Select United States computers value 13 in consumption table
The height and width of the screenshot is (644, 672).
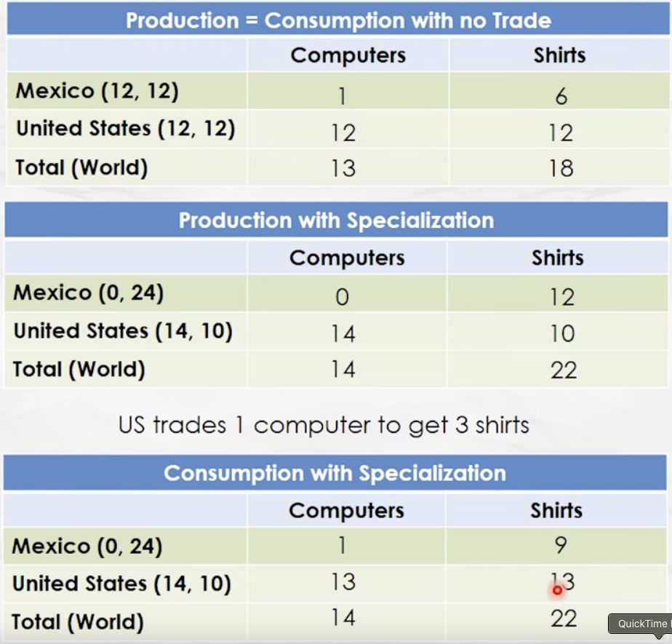click(343, 582)
